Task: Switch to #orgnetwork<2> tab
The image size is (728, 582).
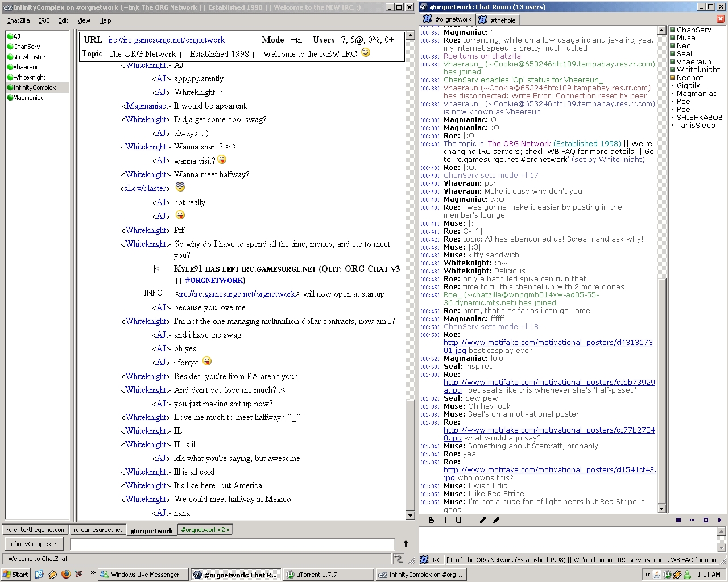Action: coord(205,530)
